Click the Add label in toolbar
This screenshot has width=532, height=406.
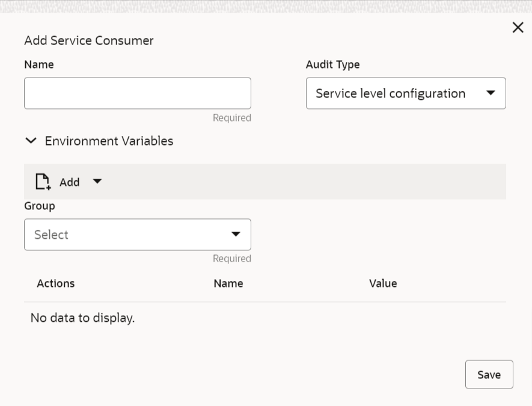(x=70, y=182)
